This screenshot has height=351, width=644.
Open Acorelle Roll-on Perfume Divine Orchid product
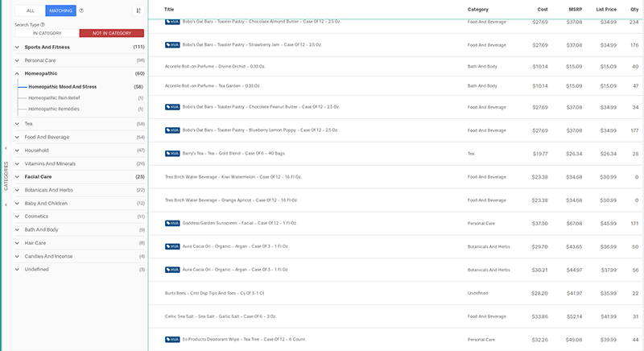tap(215, 66)
